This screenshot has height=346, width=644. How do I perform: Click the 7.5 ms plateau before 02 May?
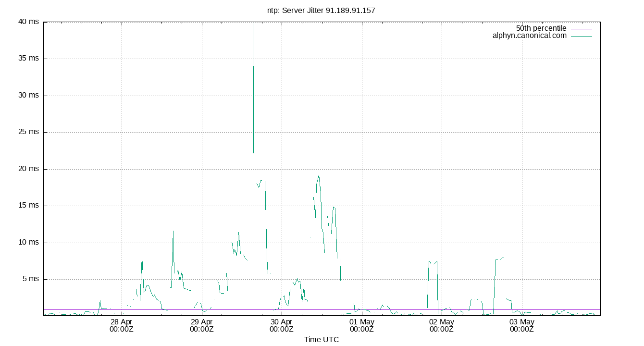point(433,262)
